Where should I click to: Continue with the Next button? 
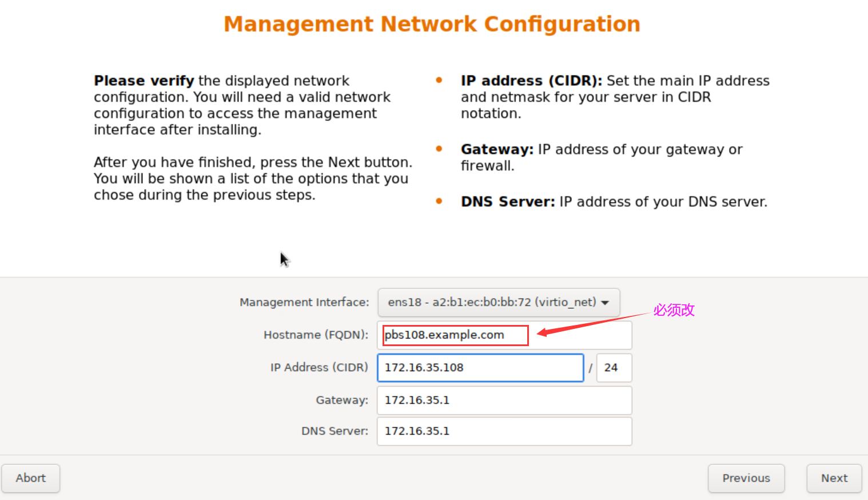tap(834, 478)
